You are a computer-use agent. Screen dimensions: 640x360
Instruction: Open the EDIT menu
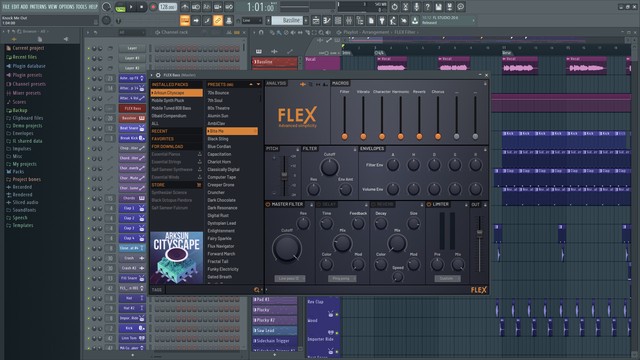tap(15, 7)
